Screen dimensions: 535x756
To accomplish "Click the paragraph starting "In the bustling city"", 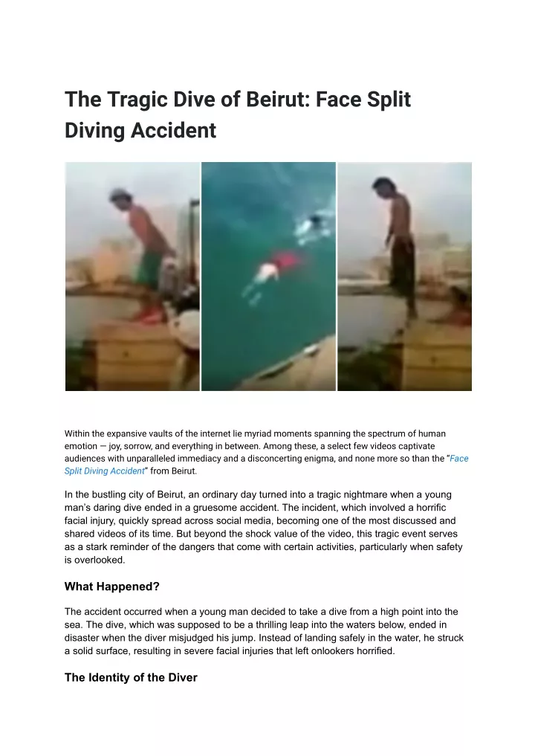I will point(264,527).
